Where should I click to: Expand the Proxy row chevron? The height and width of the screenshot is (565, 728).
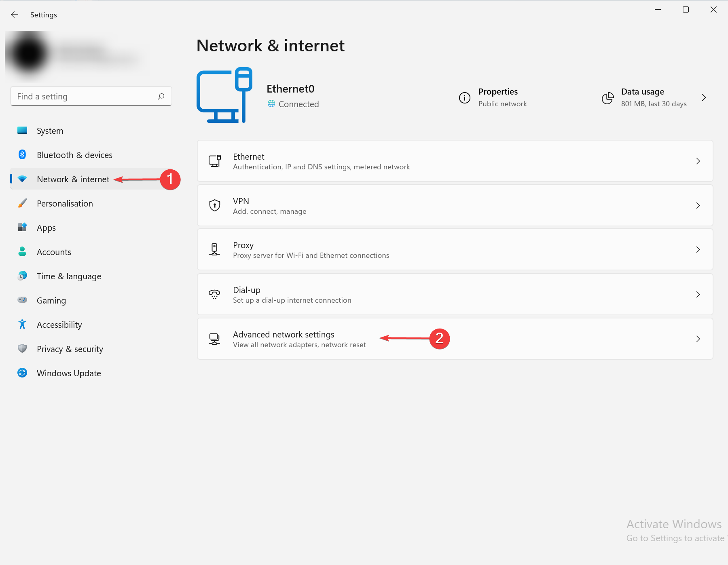[698, 249]
